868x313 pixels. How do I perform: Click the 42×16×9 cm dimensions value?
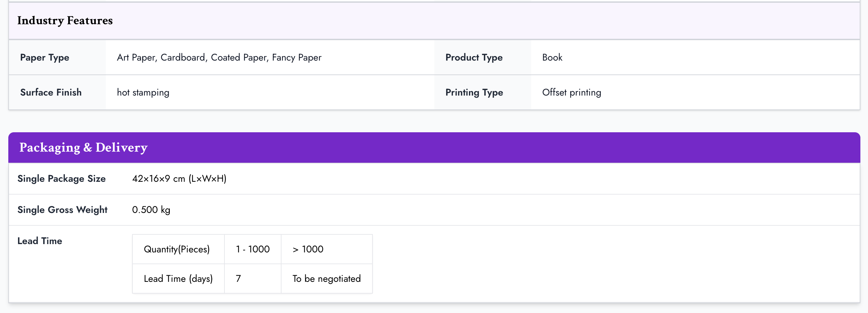(179, 179)
